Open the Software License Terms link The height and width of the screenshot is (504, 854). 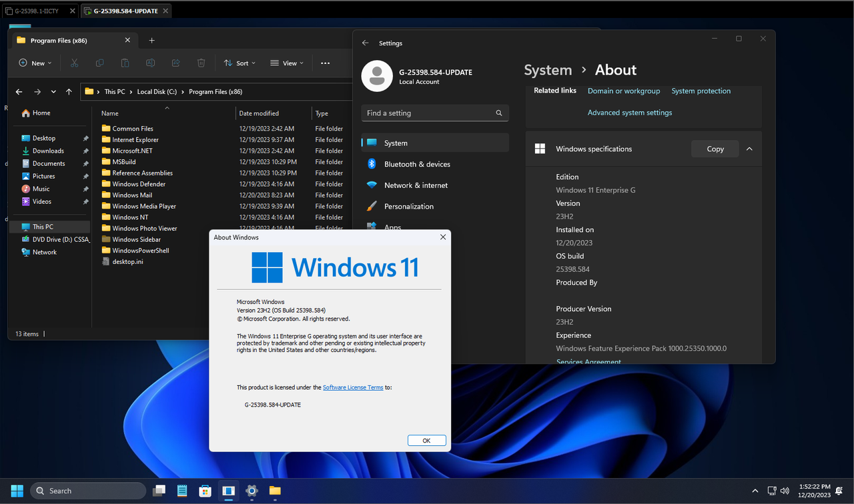(353, 387)
